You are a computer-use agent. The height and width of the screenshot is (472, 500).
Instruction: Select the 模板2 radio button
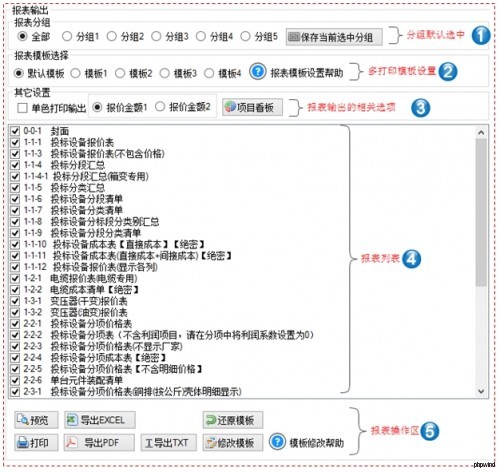[120, 73]
